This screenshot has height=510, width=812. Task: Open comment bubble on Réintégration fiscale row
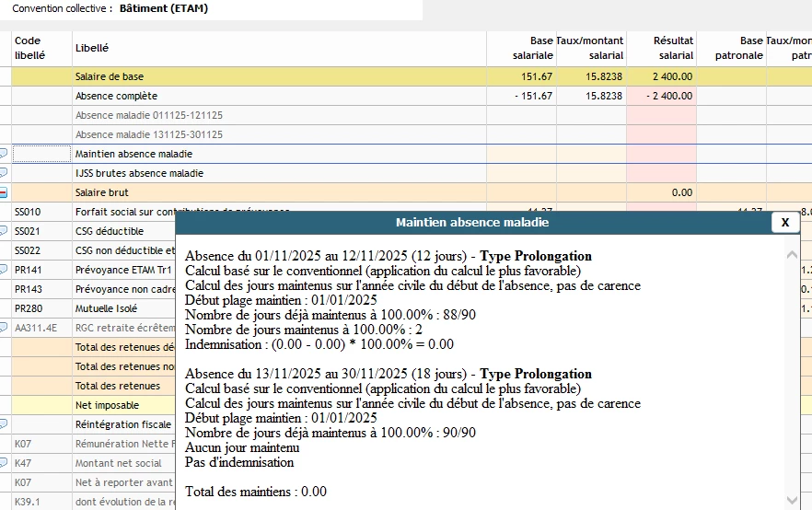point(3,424)
